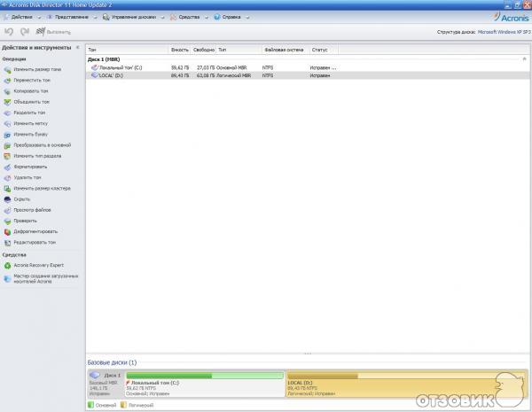Run Проверить on the volume
This screenshot has width=532, height=412.
point(20,221)
